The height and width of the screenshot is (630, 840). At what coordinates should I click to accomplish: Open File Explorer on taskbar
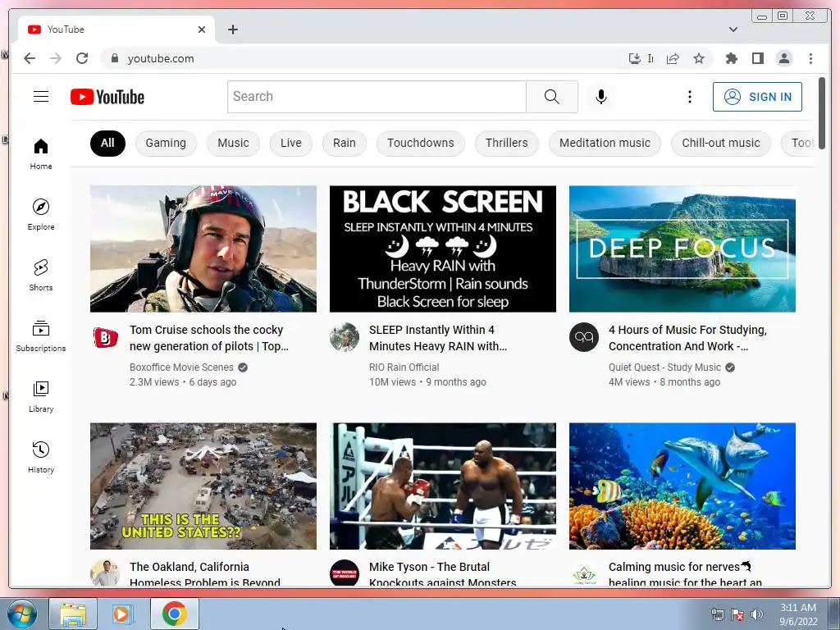click(73, 614)
